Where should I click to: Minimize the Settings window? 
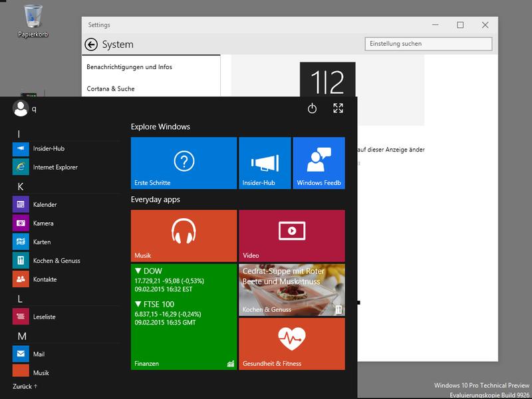[x=436, y=25]
